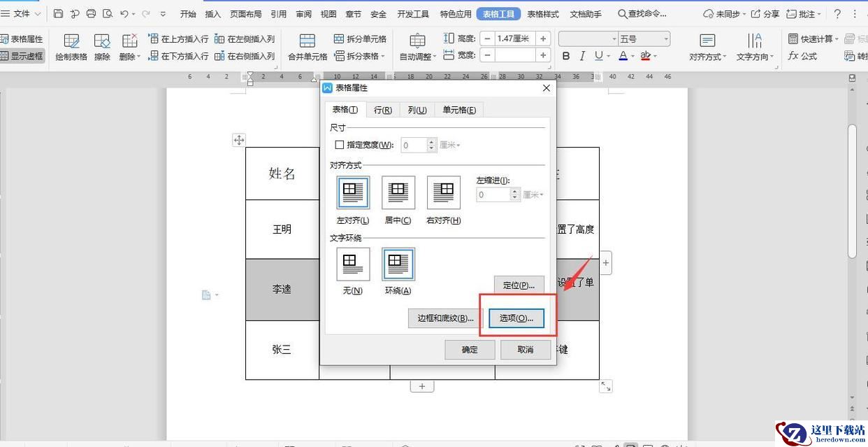Click 在上方插入行 insert row above
Viewport: 868px width, 447px height.
pyautogui.click(x=179, y=39)
